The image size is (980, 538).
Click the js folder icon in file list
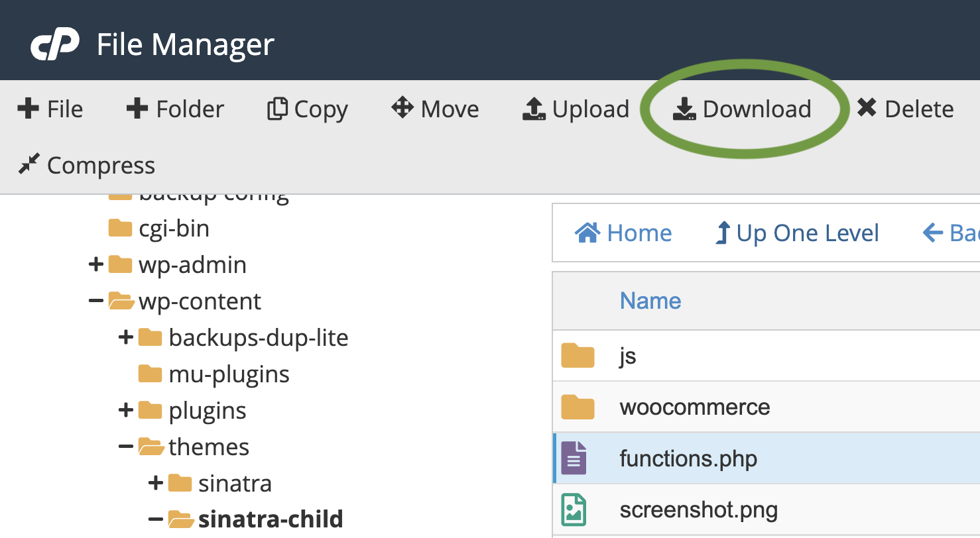[x=578, y=356]
